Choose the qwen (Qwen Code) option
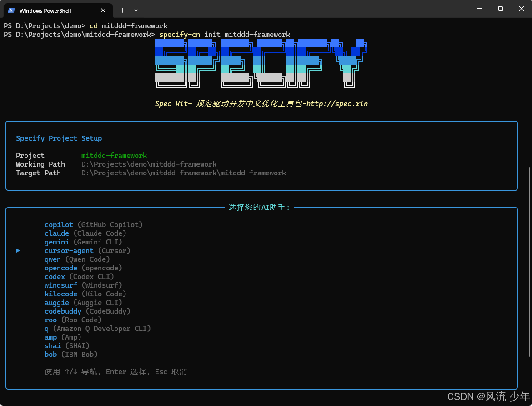 click(x=77, y=259)
